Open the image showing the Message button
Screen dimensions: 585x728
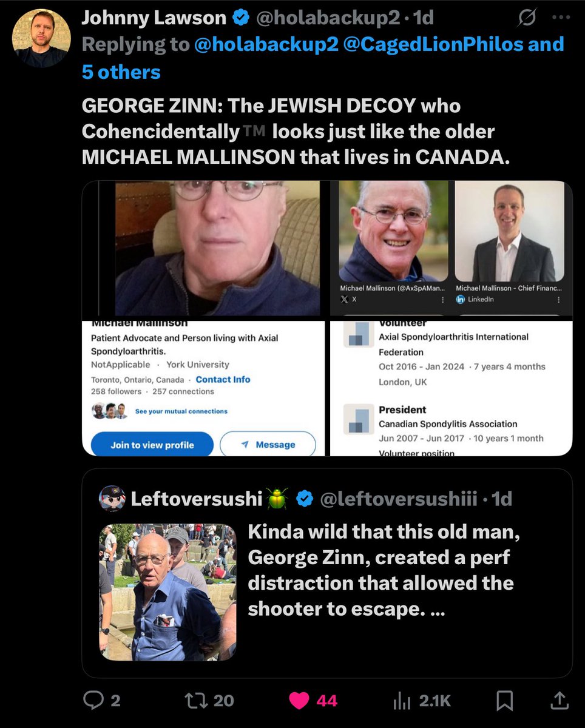coord(204,389)
